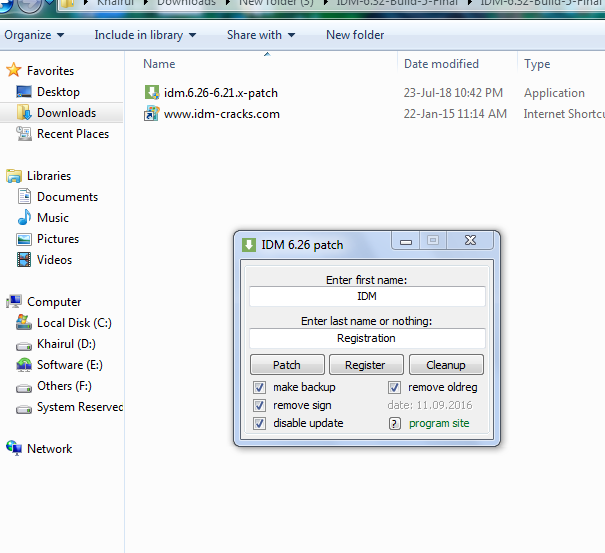This screenshot has width=605, height=553.
Task: Click the Favorites star icon
Action: pos(14,70)
